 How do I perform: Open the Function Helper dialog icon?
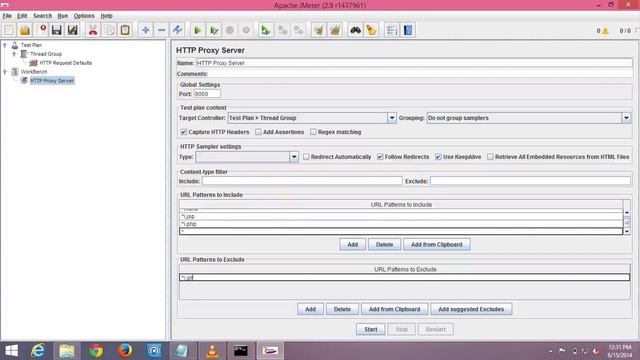(391, 30)
